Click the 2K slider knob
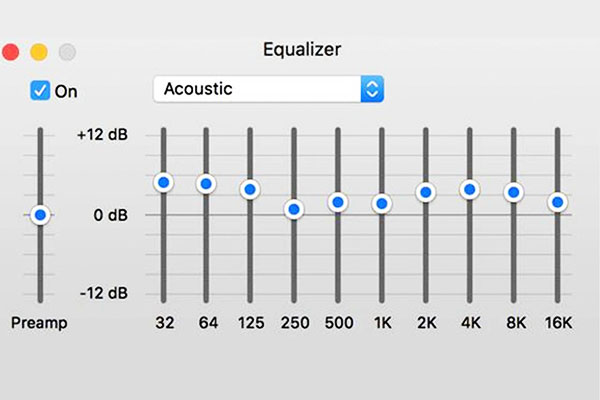600x400 pixels. pos(425,192)
